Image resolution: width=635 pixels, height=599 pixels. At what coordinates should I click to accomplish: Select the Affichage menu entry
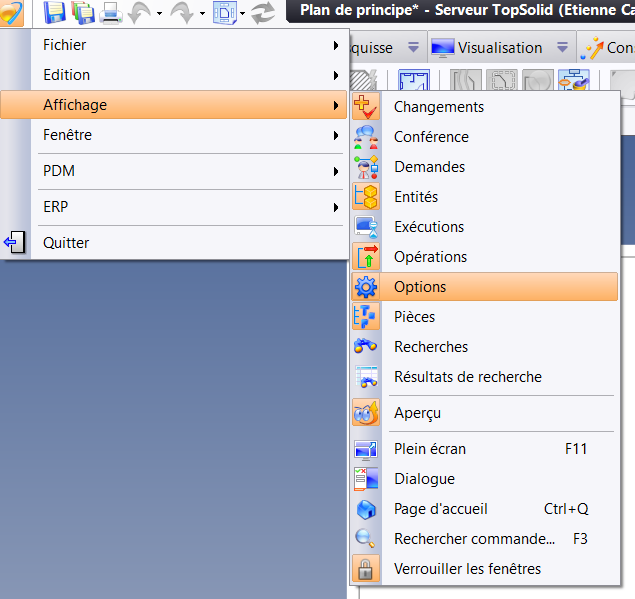tap(174, 105)
